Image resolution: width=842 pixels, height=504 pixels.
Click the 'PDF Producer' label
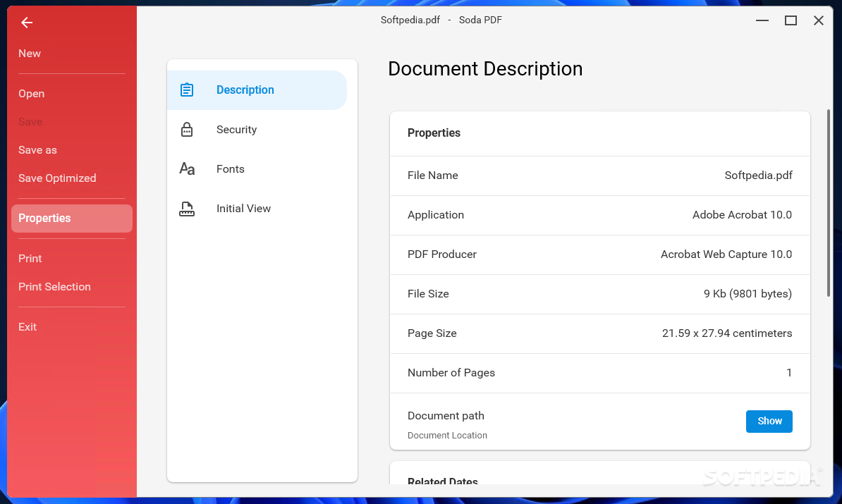click(442, 254)
